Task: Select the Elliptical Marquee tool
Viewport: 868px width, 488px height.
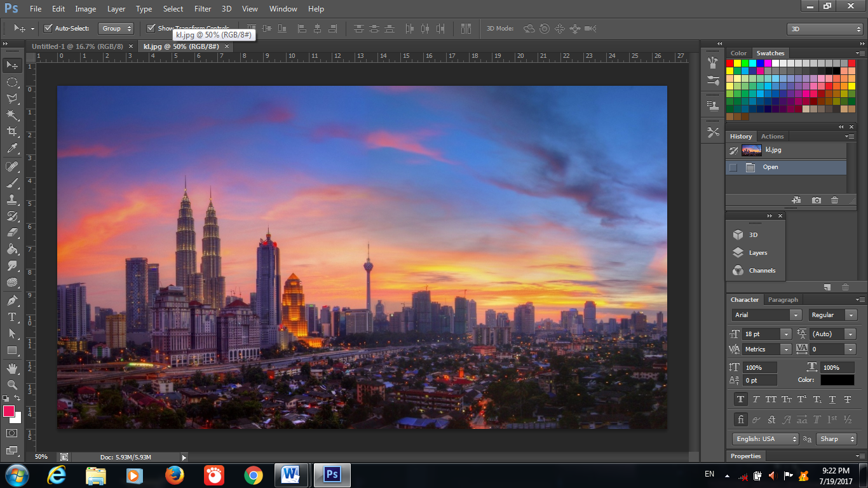Action: [11, 82]
